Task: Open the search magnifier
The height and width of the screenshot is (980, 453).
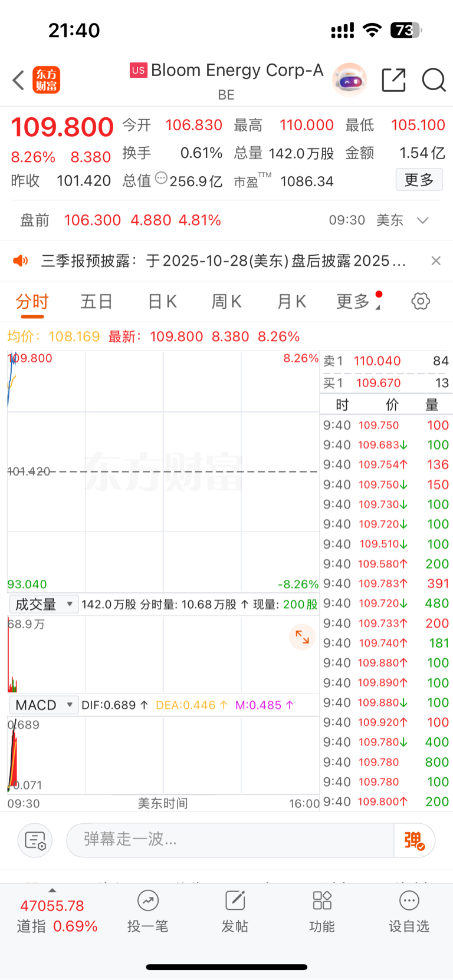Action: 434,80
